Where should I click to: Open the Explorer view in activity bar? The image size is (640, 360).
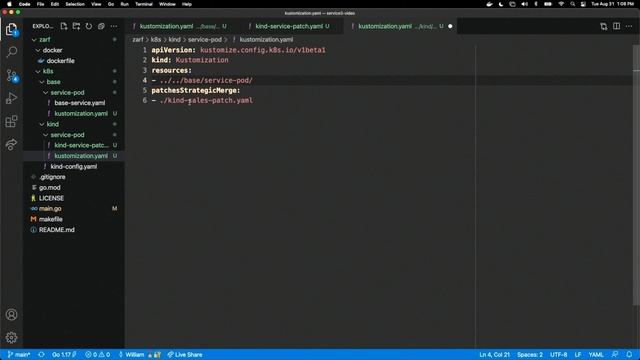[x=11, y=29]
